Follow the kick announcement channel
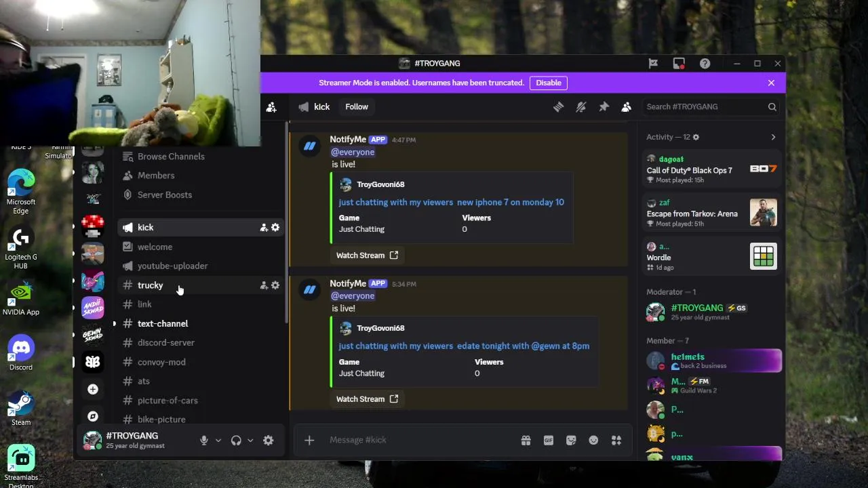 click(357, 107)
